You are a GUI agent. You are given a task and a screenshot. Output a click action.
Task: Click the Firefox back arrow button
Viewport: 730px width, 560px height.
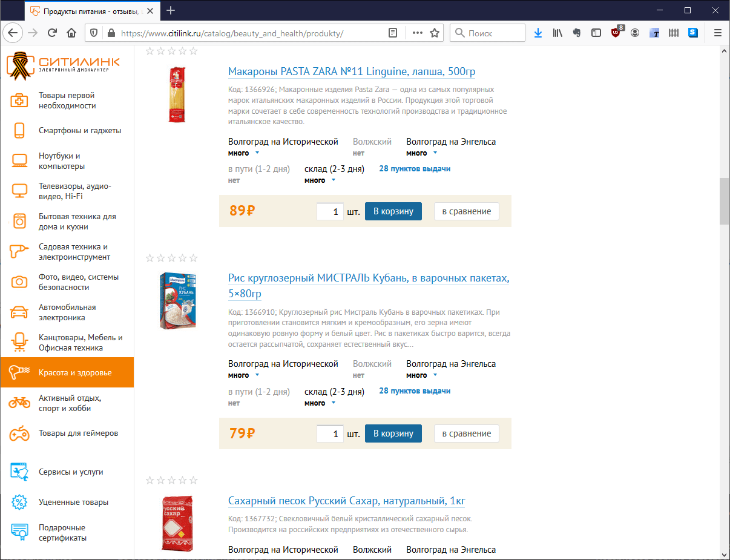13,33
